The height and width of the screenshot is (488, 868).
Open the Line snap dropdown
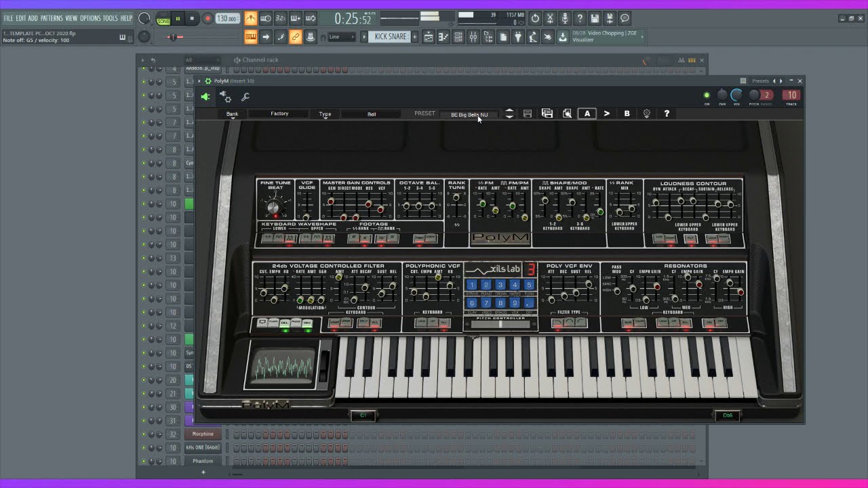pos(342,37)
